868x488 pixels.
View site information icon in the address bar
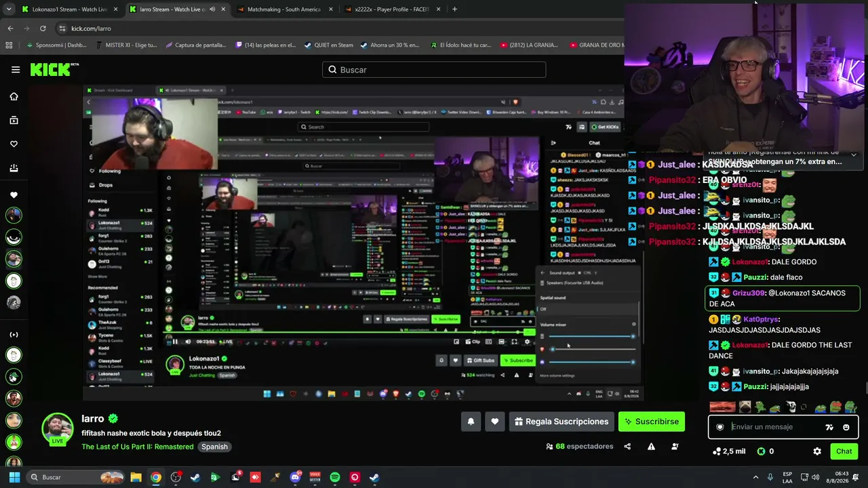coord(62,28)
